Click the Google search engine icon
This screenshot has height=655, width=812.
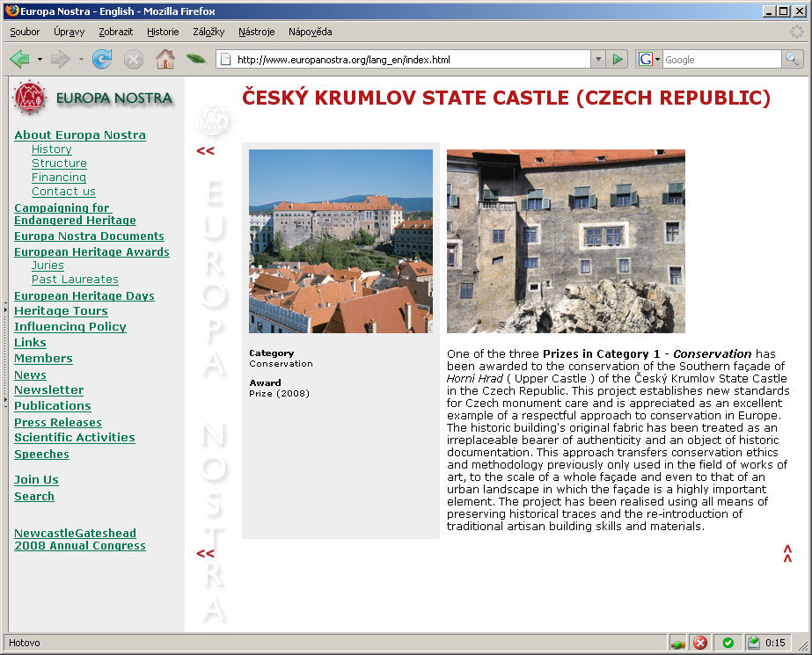[645, 59]
